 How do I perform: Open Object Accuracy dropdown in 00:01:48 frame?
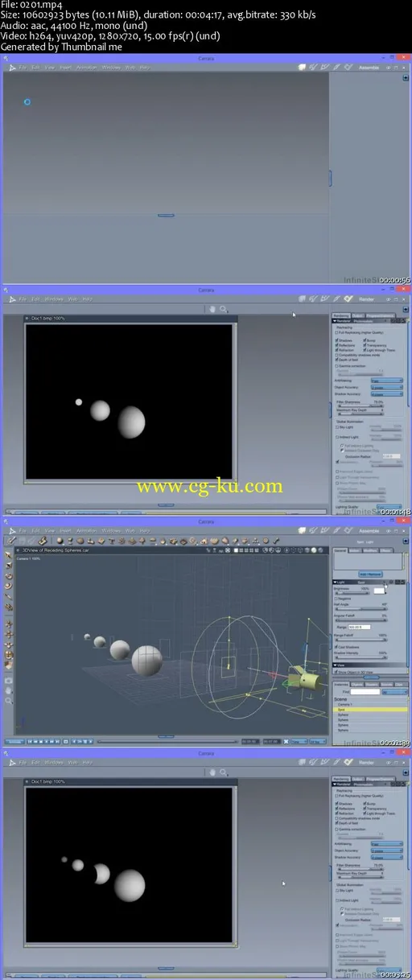pos(387,387)
